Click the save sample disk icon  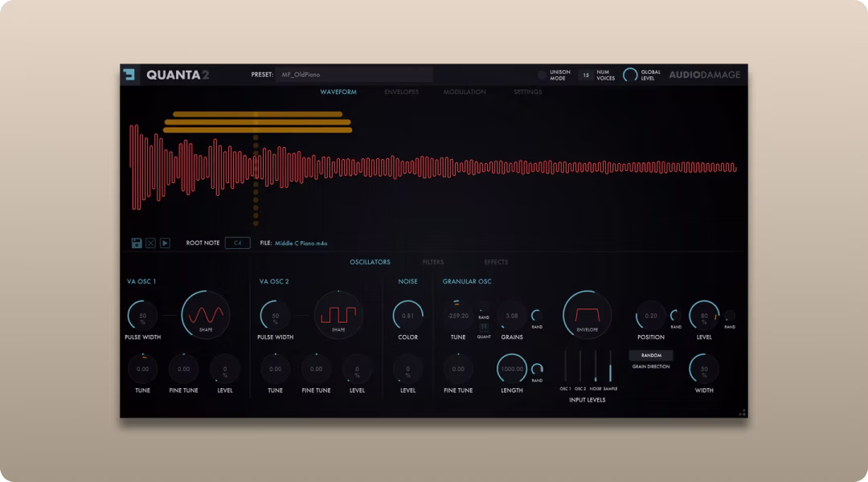136,243
